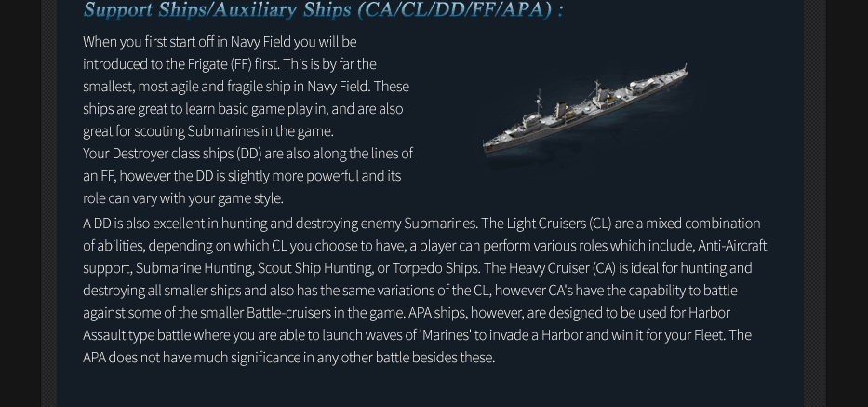Click the line 'role can vary with your game style.'
Viewport: 868px width, 407px height.
tap(183, 198)
